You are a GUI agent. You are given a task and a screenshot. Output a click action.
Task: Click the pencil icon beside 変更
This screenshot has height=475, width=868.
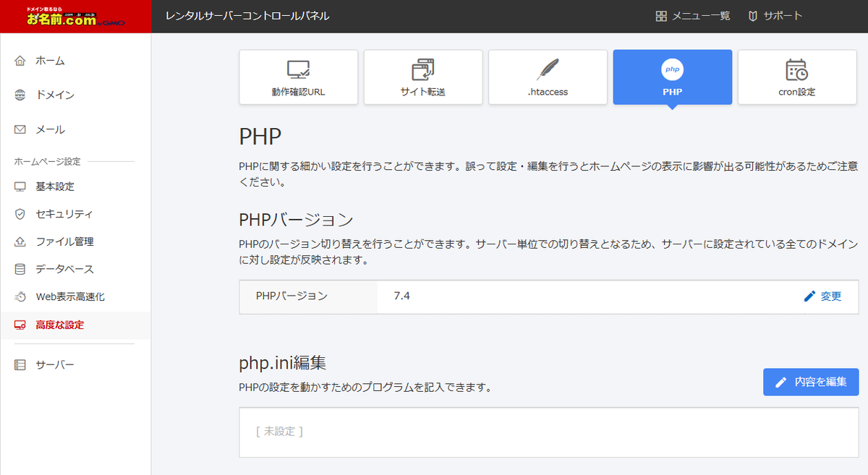pyautogui.click(x=809, y=296)
